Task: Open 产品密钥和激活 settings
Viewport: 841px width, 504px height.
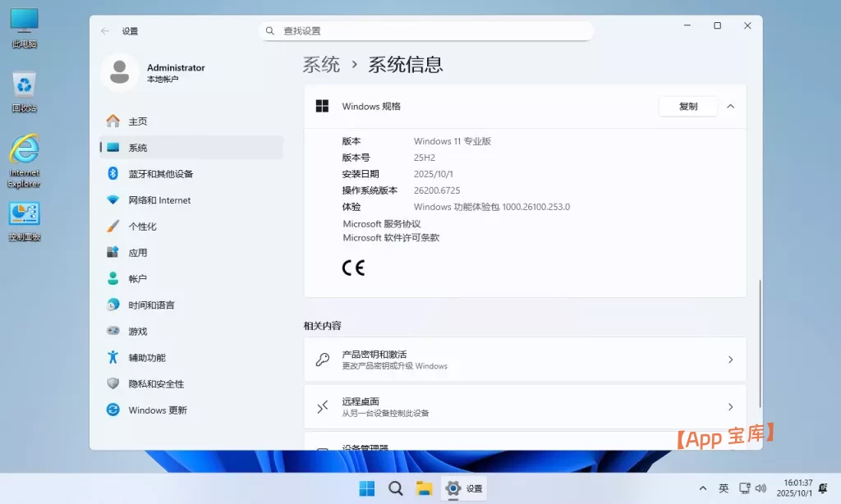Action: coord(526,359)
